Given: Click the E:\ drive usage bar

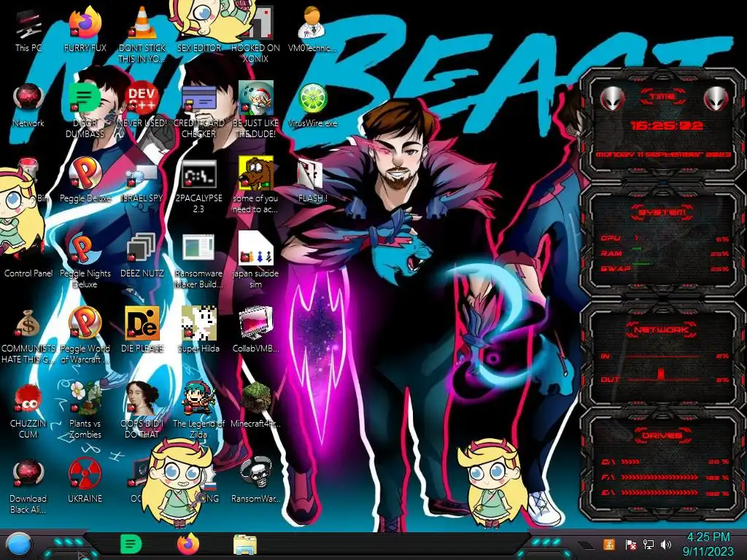Looking at the screenshot, I should point(665,493).
